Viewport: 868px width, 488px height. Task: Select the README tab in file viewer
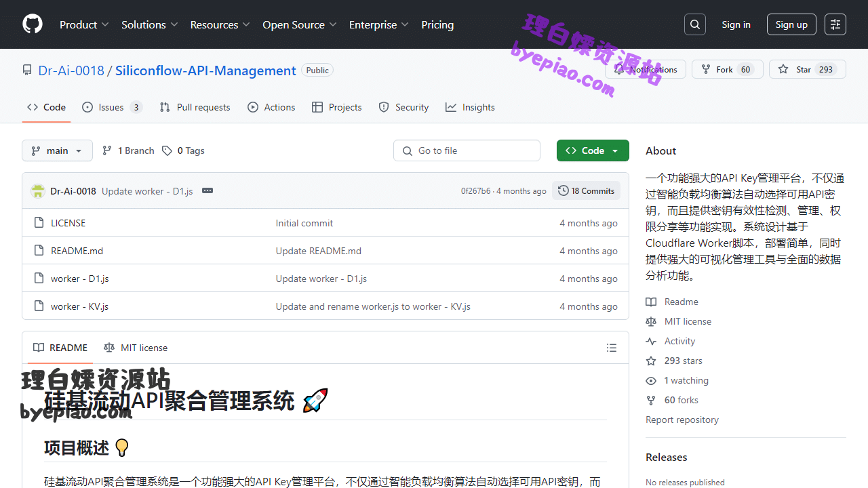[60, 348]
